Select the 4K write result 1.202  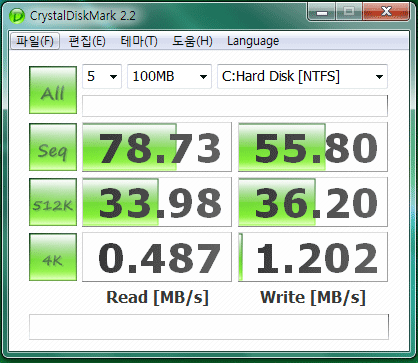point(313,257)
